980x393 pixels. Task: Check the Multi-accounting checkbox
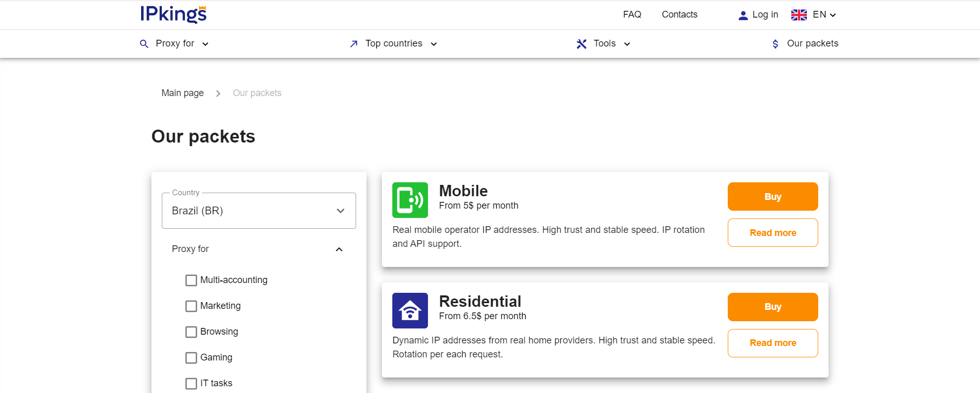point(191,280)
